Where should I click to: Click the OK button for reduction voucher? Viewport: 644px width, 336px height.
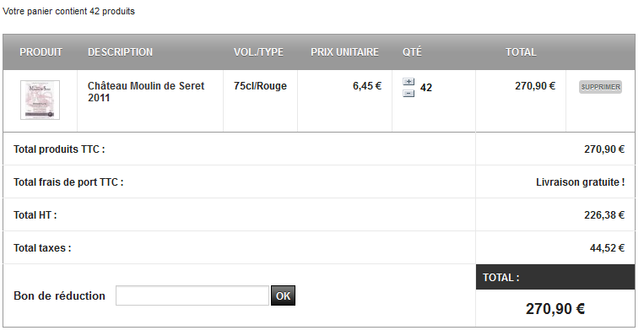coord(283,295)
